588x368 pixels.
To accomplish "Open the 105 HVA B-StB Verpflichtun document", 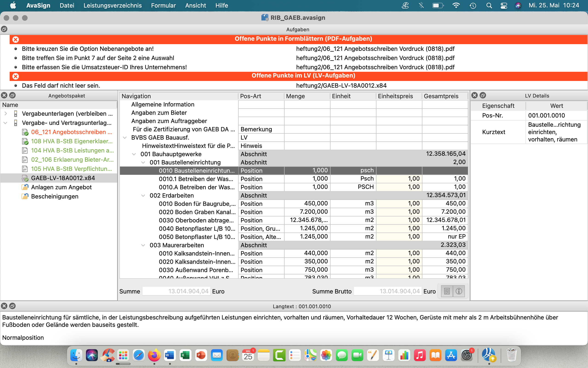I will [71, 169].
